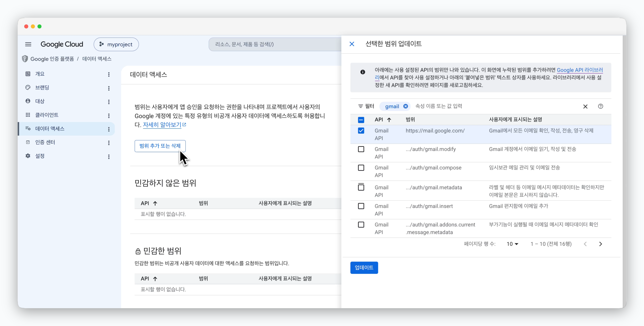The width and height of the screenshot is (644, 326).
Task: Open the 자세히 알아보기 link
Action: click(x=164, y=125)
